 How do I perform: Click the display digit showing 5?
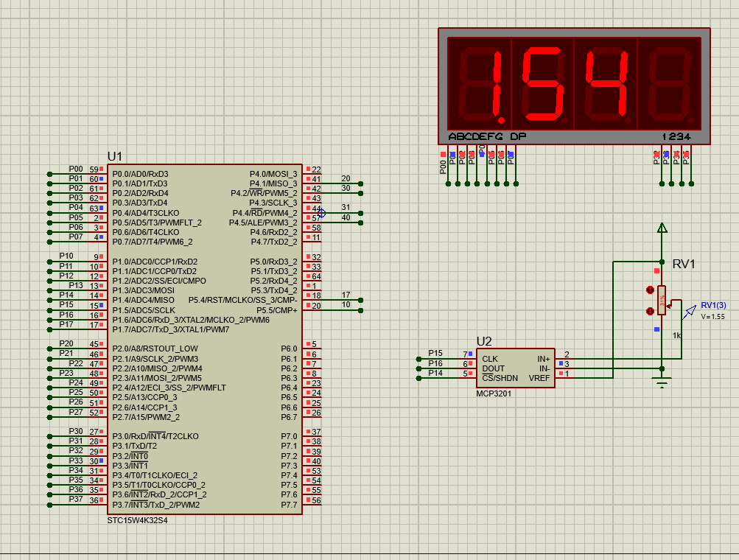pyautogui.click(x=540, y=85)
